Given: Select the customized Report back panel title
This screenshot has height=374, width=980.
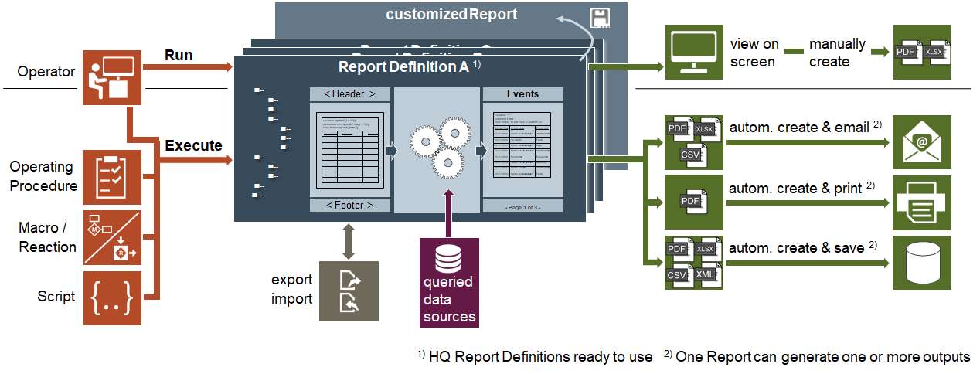Looking at the screenshot, I should pyautogui.click(x=451, y=15).
